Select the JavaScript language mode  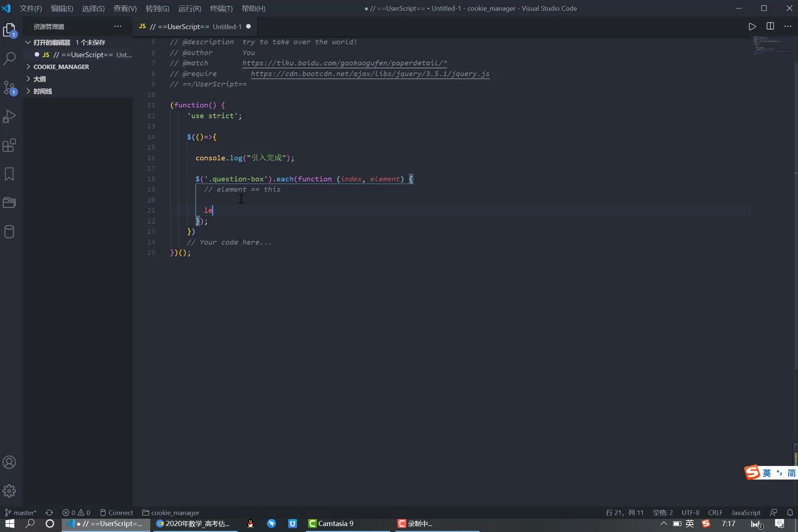746,512
